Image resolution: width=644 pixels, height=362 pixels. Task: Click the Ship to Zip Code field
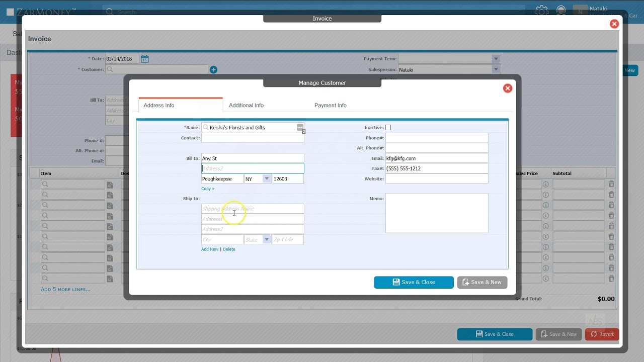tap(288, 239)
